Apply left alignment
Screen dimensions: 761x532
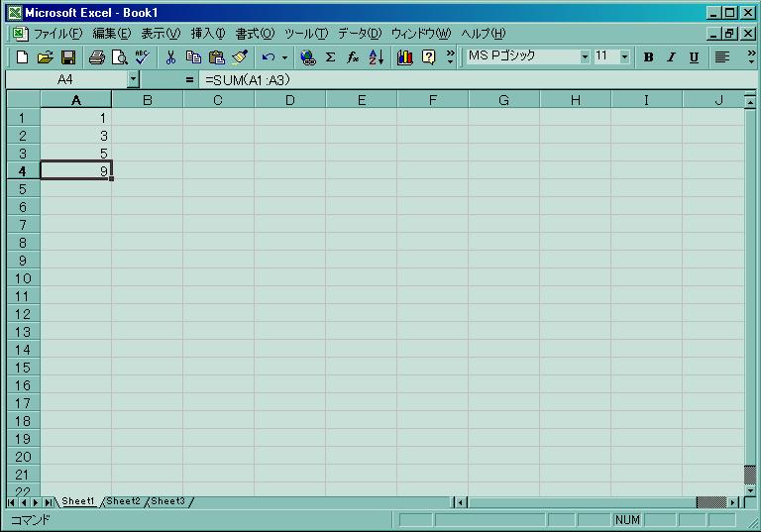pyautogui.click(x=722, y=57)
